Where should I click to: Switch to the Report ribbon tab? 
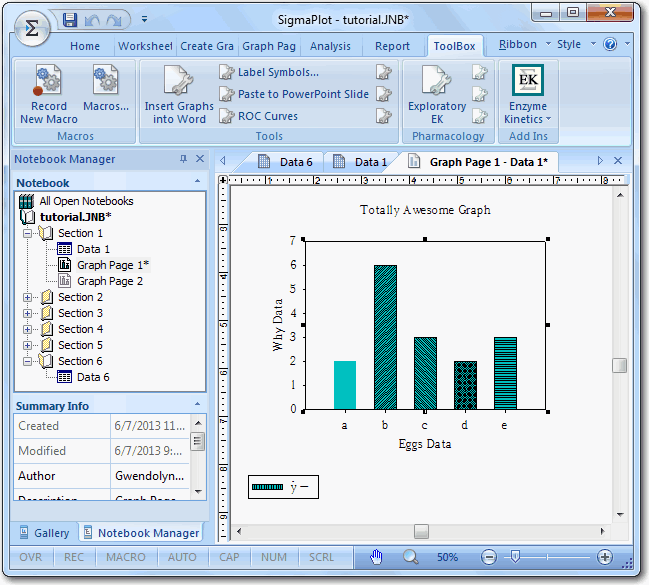(392, 46)
